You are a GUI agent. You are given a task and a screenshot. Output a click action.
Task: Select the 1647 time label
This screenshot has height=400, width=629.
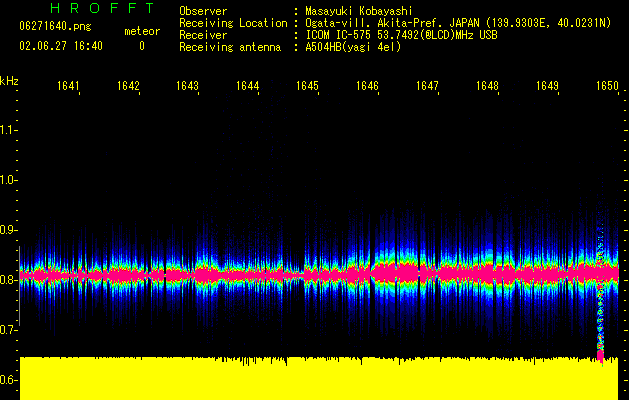point(428,87)
